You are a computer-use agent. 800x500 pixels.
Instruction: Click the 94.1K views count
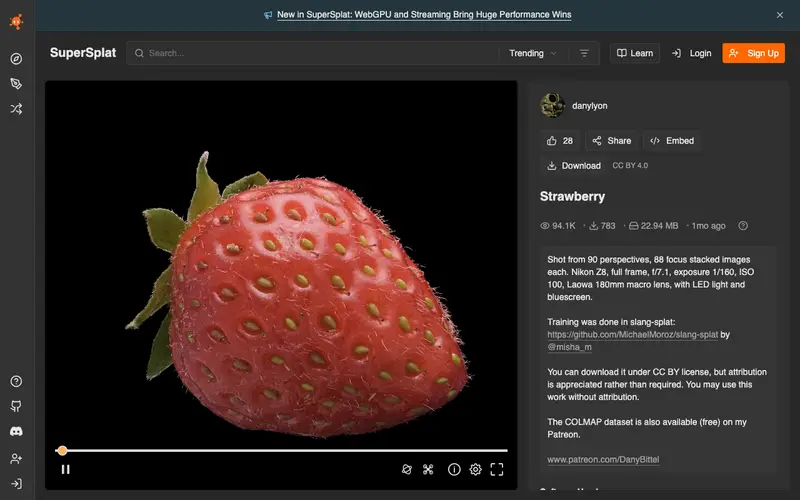click(558, 226)
